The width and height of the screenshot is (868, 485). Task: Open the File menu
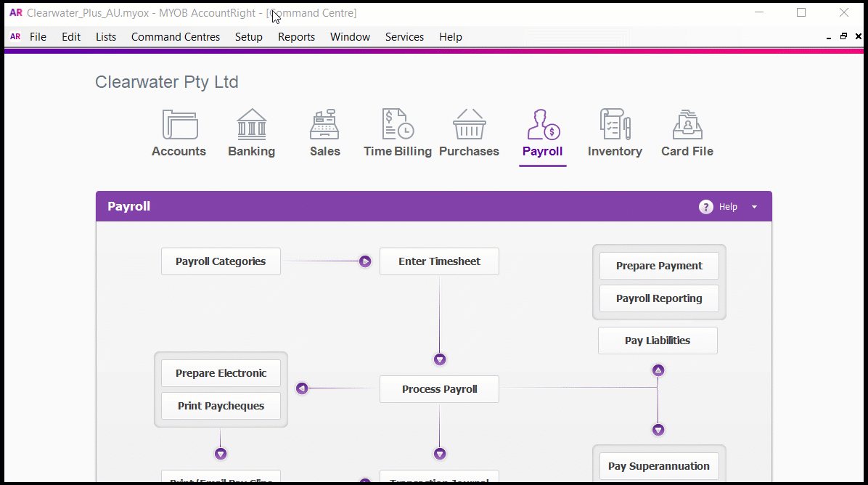click(x=38, y=36)
